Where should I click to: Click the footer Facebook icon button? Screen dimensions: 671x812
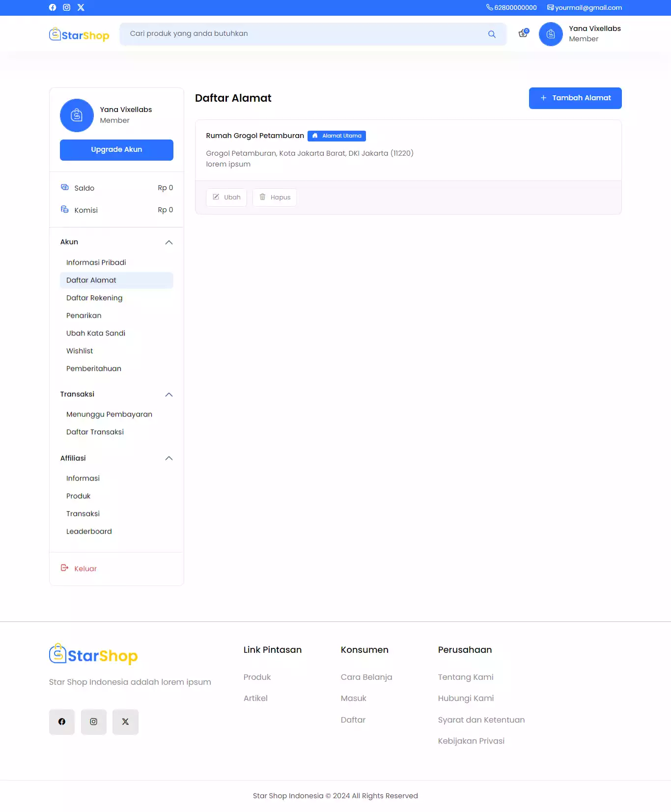62,722
